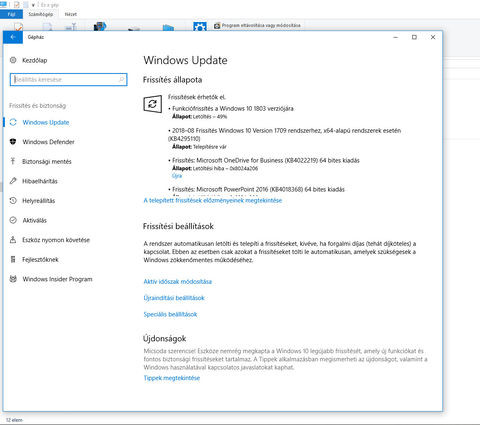Maximize the Gépház settings window
Screen dimensions: 480x425
414,37
